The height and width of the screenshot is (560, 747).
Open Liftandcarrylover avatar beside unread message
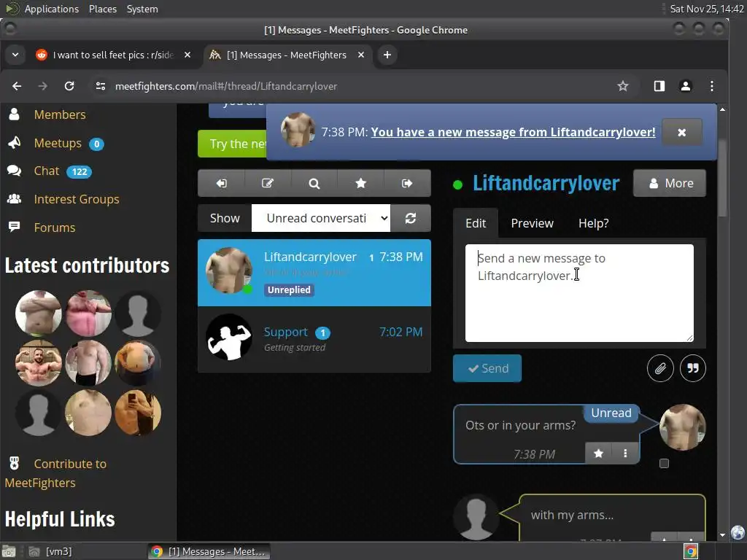[682, 427]
